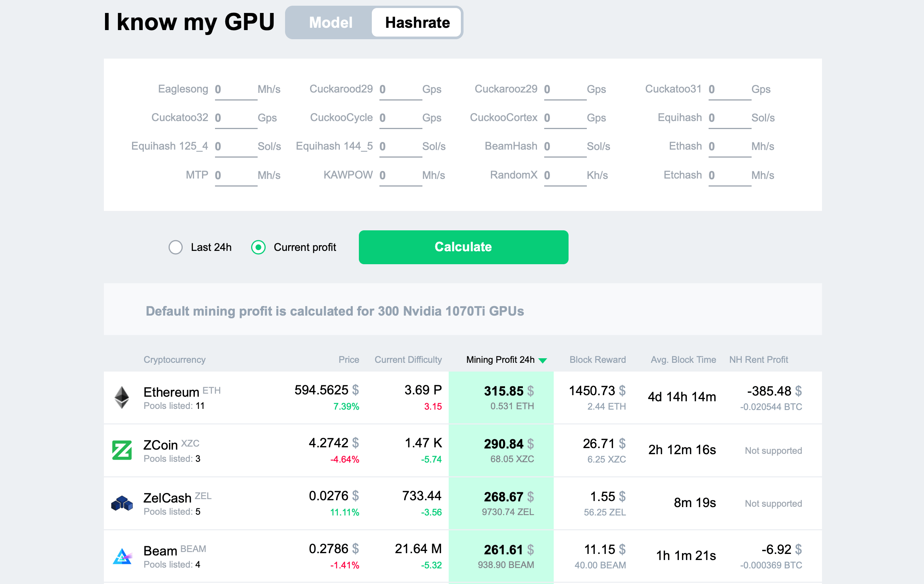Switch to the Model selection tab
The height and width of the screenshot is (584, 924).
pos(330,22)
